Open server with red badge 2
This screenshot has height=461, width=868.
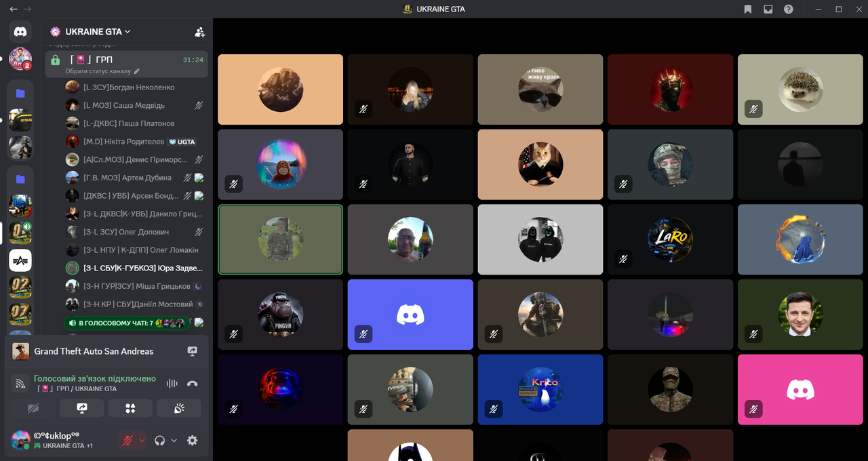[20, 59]
